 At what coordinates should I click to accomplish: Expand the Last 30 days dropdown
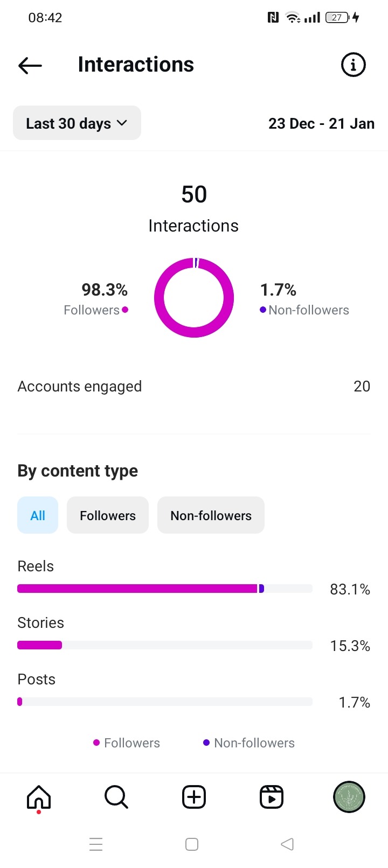click(77, 123)
